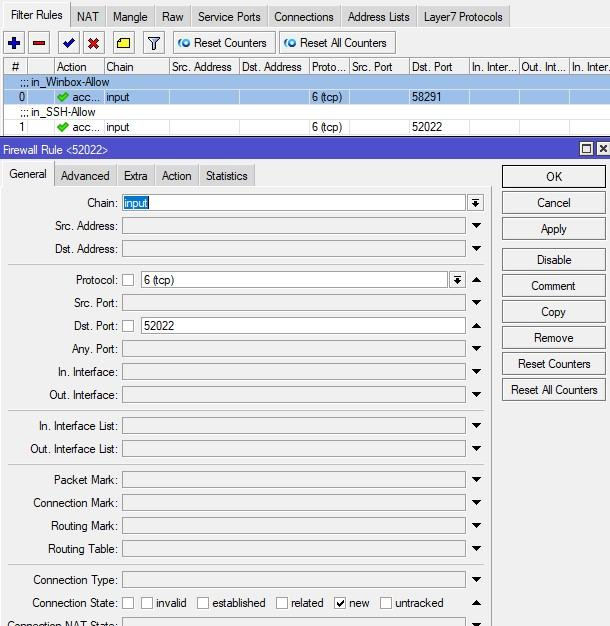Open the Statistics rule tab
Viewport: 610px width, 626px height.
point(227,176)
